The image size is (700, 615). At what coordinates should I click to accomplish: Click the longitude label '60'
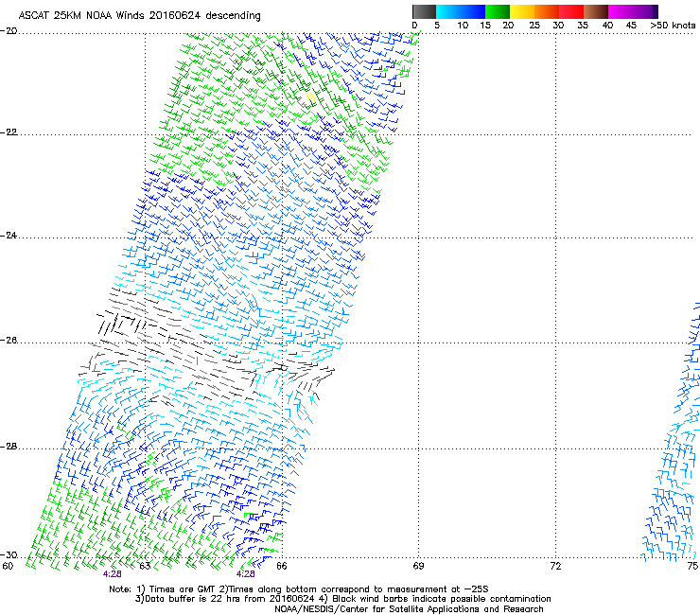(x=8, y=567)
